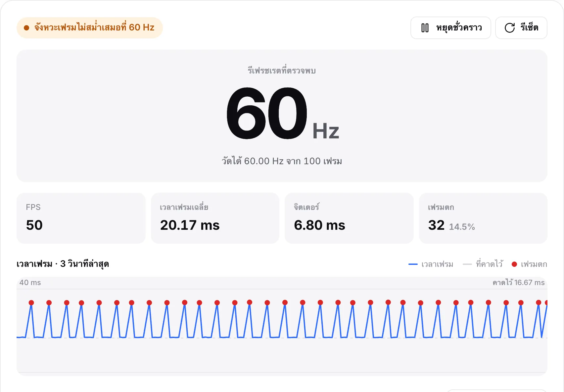Click the blue เวลาเฟรม legend entry
The image size is (564, 392).
(x=431, y=264)
